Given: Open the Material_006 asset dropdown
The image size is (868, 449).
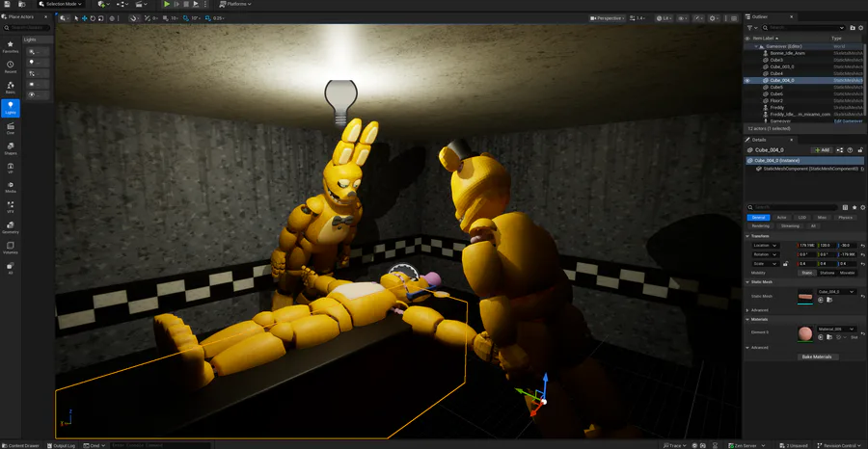Looking at the screenshot, I should [x=836, y=329].
